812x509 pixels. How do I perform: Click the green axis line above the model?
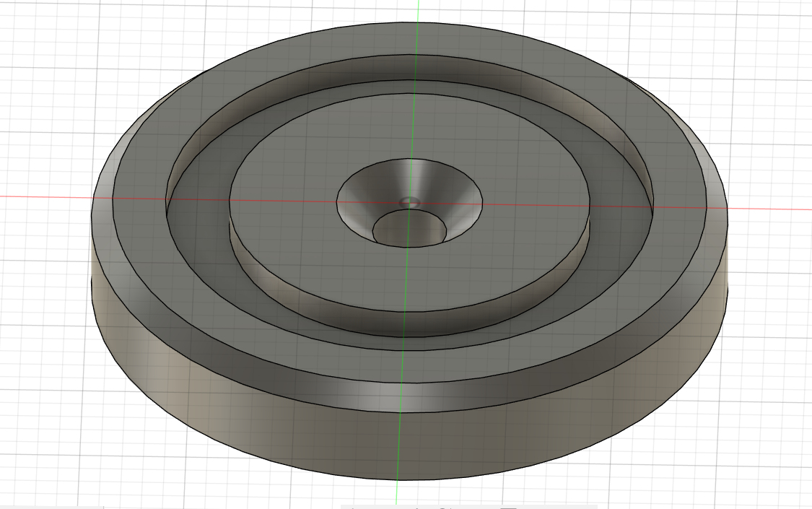(417, 11)
